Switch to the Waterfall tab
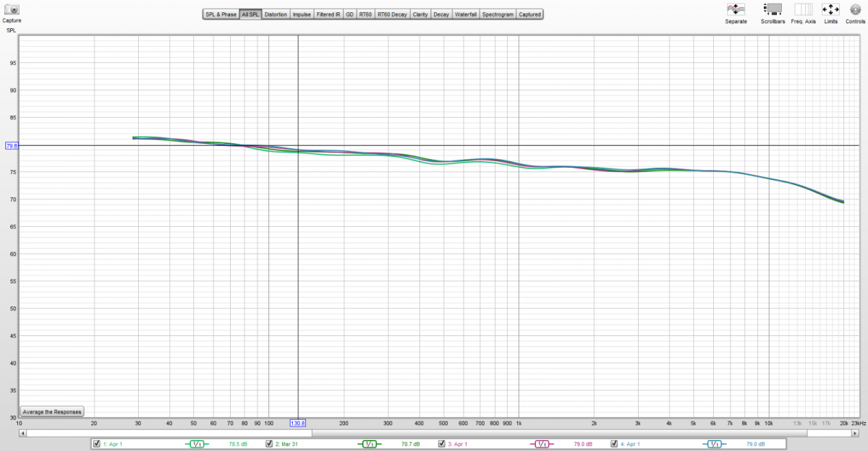The width and height of the screenshot is (868, 451). 466,14
